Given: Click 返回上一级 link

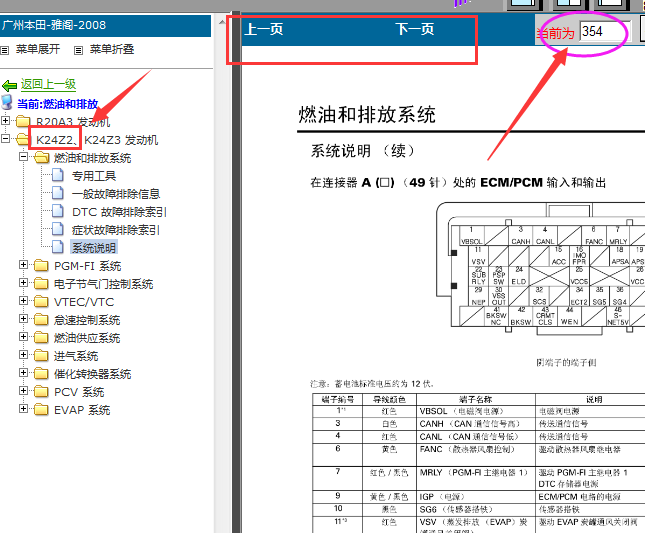Looking at the screenshot, I should (48, 84).
